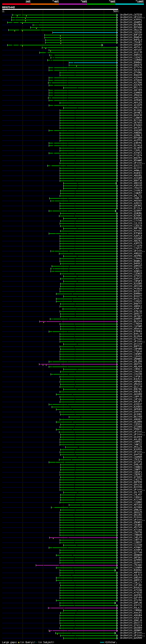Select the UniRef100_B6JCK8 label
This screenshot has width=146, height=644.
pyautogui.click(x=131, y=321)
